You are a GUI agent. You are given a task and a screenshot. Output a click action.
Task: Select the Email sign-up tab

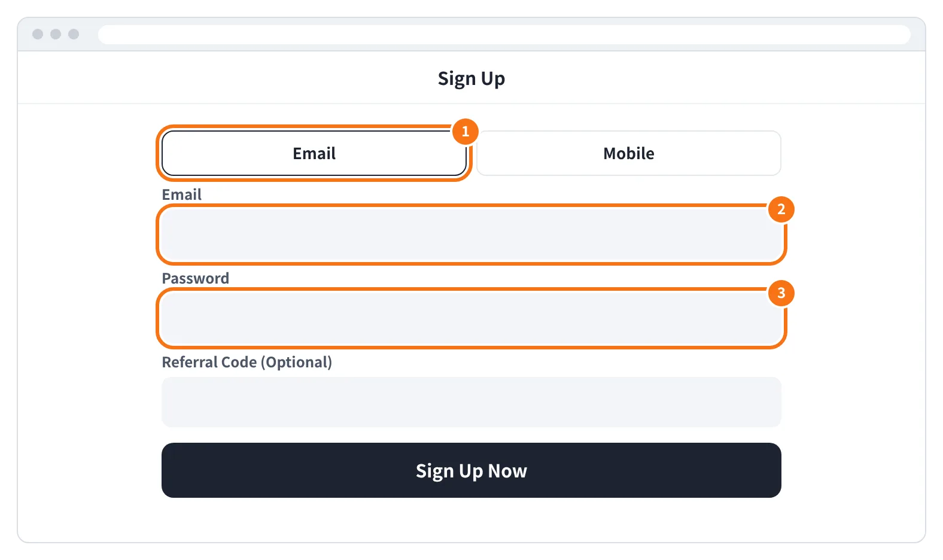tap(314, 153)
